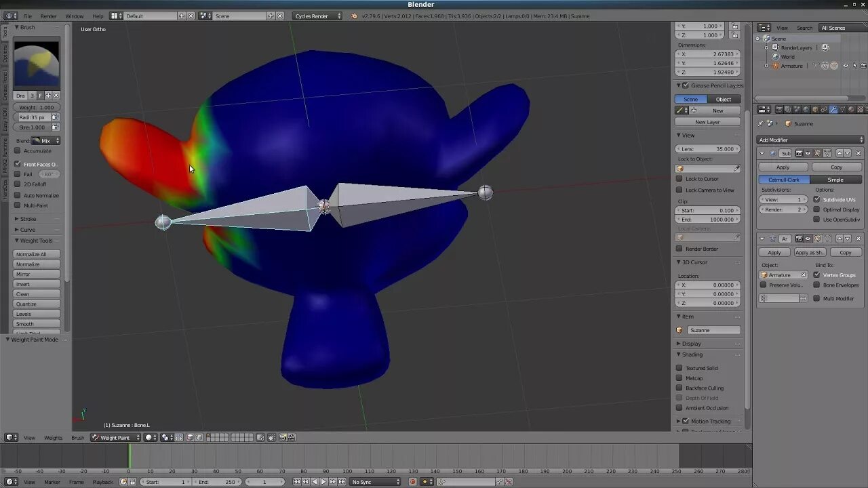Disable the Front Faces Only checkbox
The height and width of the screenshot is (488, 868).
click(x=18, y=164)
